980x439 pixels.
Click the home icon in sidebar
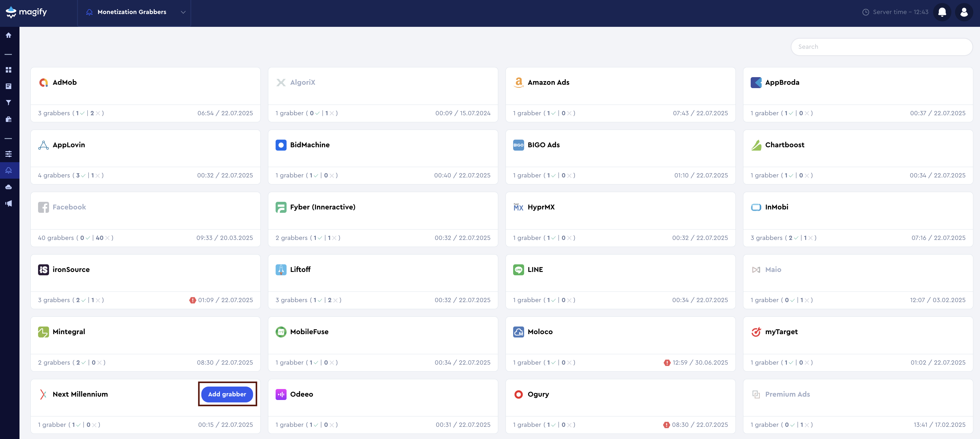click(8, 35)
